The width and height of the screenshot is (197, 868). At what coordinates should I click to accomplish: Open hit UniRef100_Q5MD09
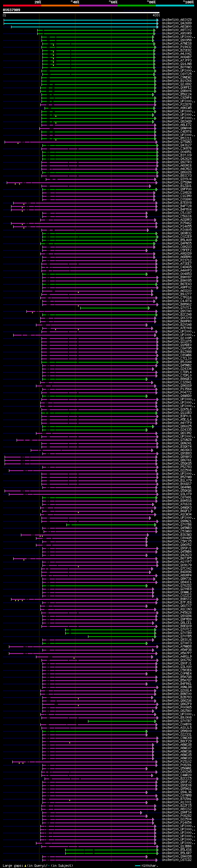pos(177,731)
